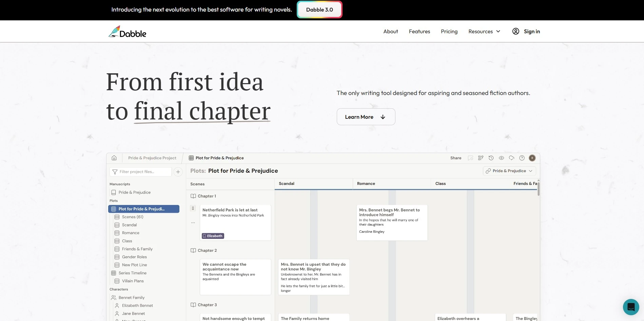Click the Elizabeth tag on Netherfield card
644x321 pixels.
point(213,236)
